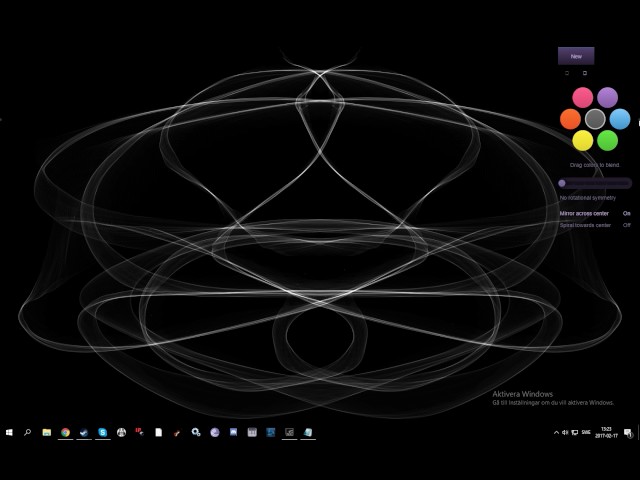This screenshot has height=480, width=640.
Task: Select the blue color swatch
Action: pos(620,119)
